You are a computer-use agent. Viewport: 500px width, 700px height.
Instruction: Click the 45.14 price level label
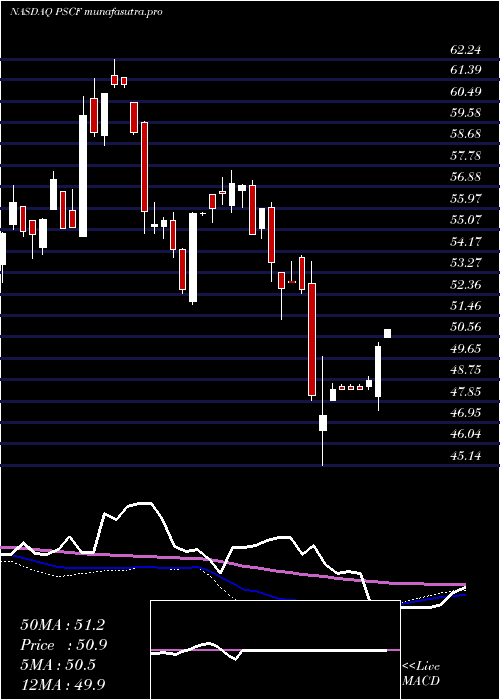point(466,456)
